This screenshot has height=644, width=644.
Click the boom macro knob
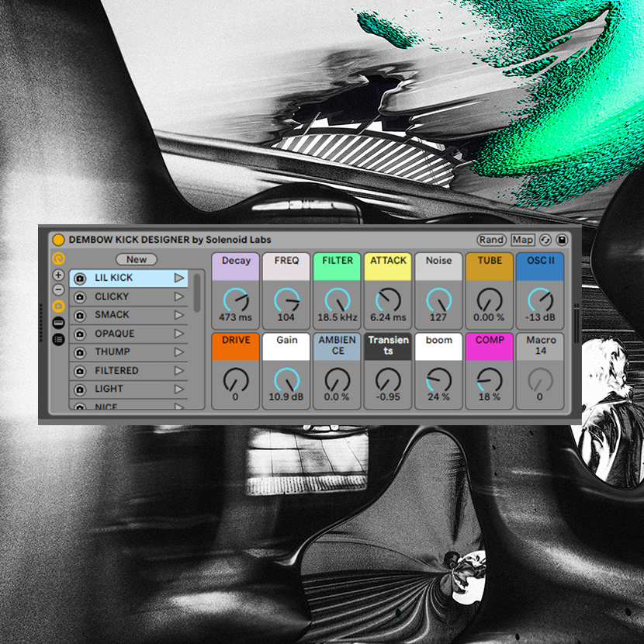click(438, 380)
